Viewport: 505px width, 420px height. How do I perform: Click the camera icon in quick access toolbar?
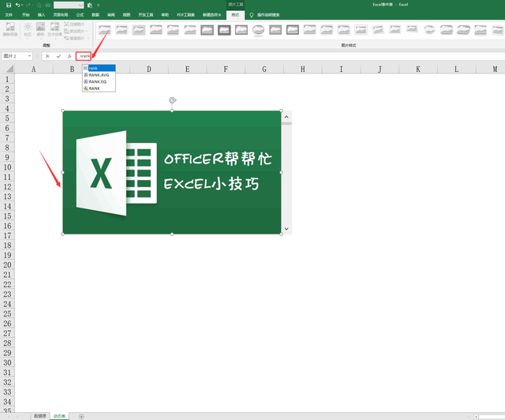click(x=47, y=6)
